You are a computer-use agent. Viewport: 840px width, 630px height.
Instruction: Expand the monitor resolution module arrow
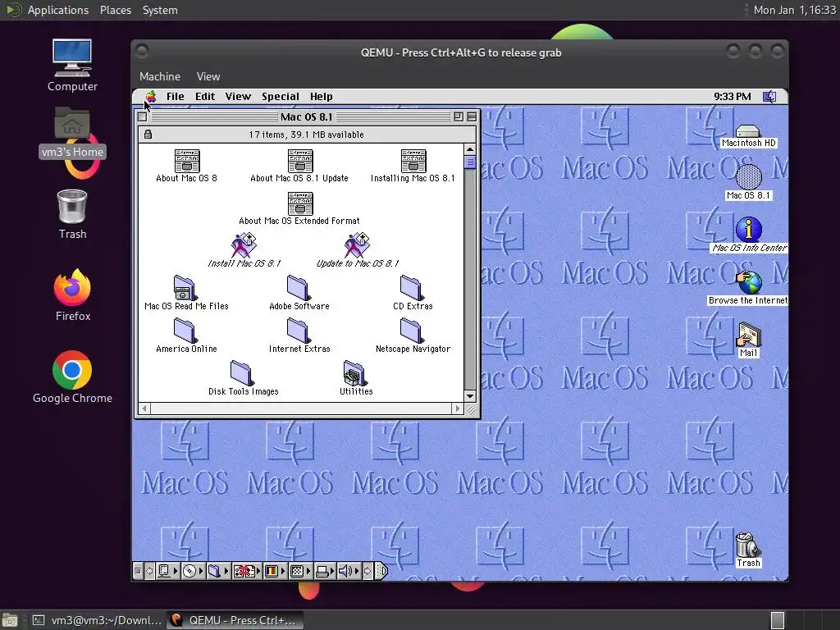click(308, 571)
